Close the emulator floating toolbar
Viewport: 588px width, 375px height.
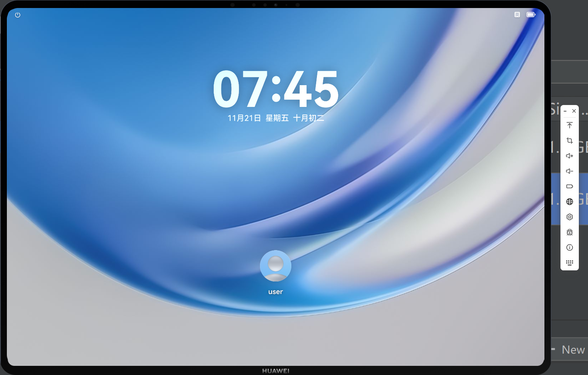(x=574, y=111)
